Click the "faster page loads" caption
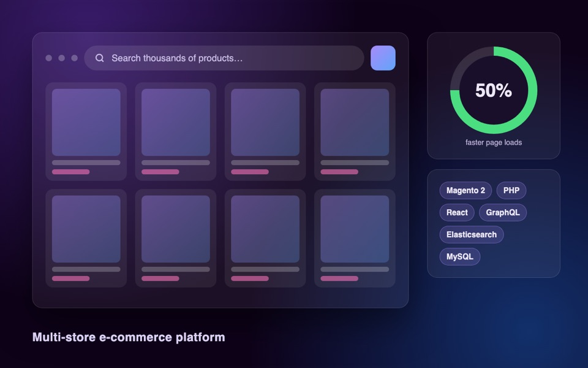The image size is (588, 368). click(x=494, y=142)
